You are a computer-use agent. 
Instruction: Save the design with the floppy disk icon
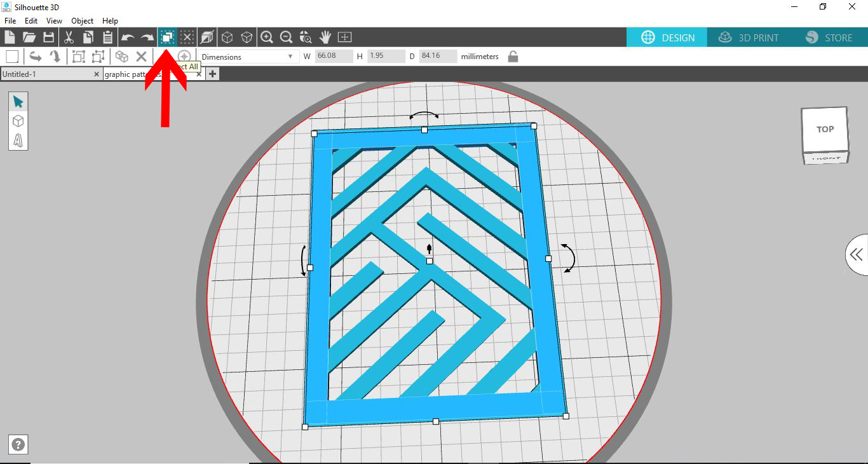(49, 37)
